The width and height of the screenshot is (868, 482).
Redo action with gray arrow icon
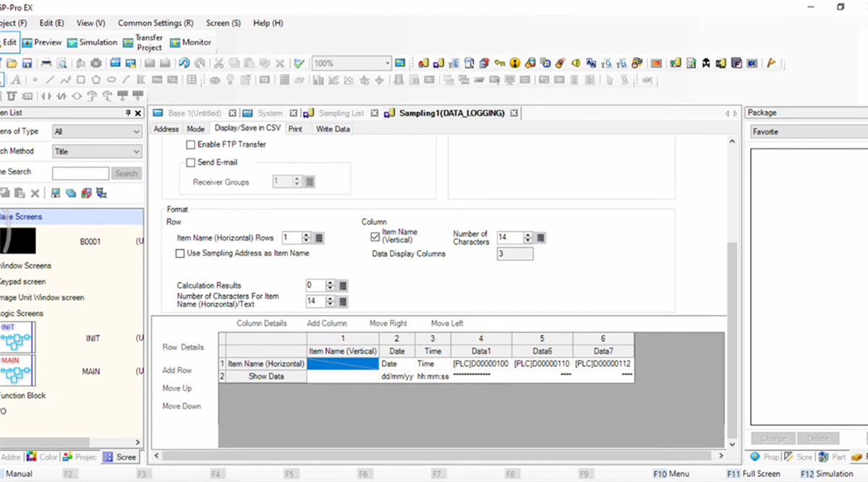pos(199,64)
